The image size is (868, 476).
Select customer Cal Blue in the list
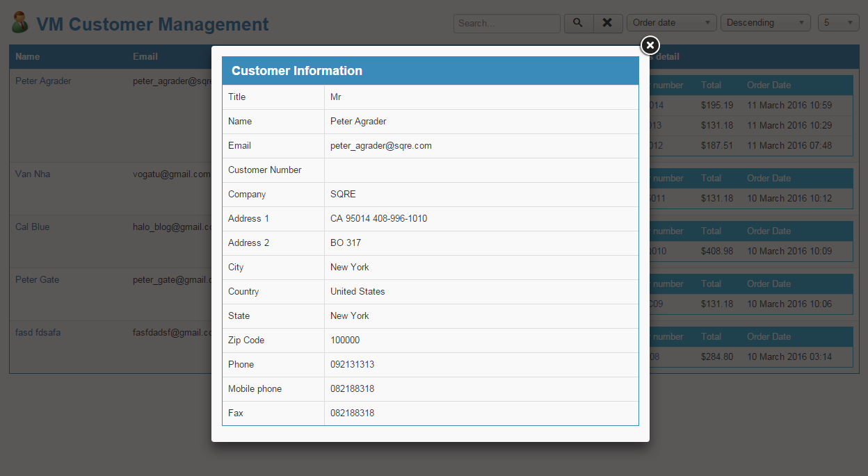coord(32,227)
